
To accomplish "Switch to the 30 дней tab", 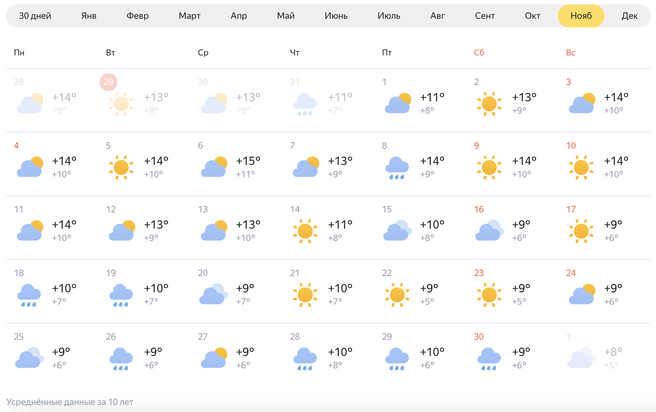I will coord(35,16).
